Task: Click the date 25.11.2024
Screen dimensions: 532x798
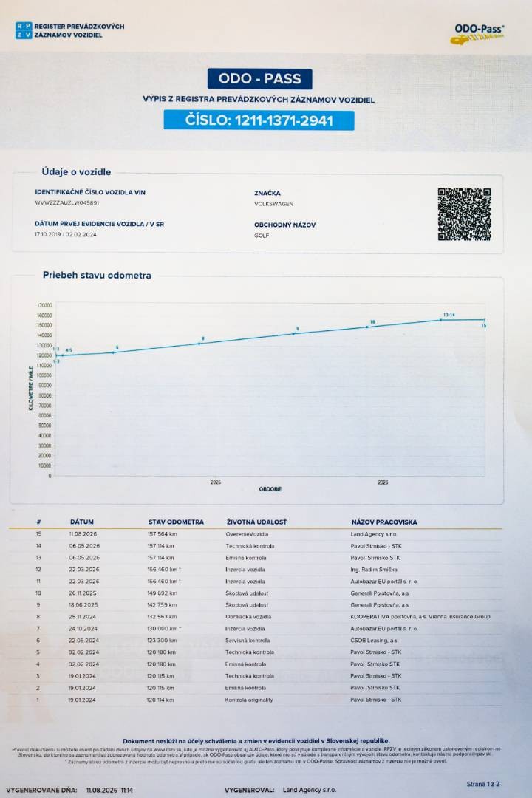Action: pos(83,617)
